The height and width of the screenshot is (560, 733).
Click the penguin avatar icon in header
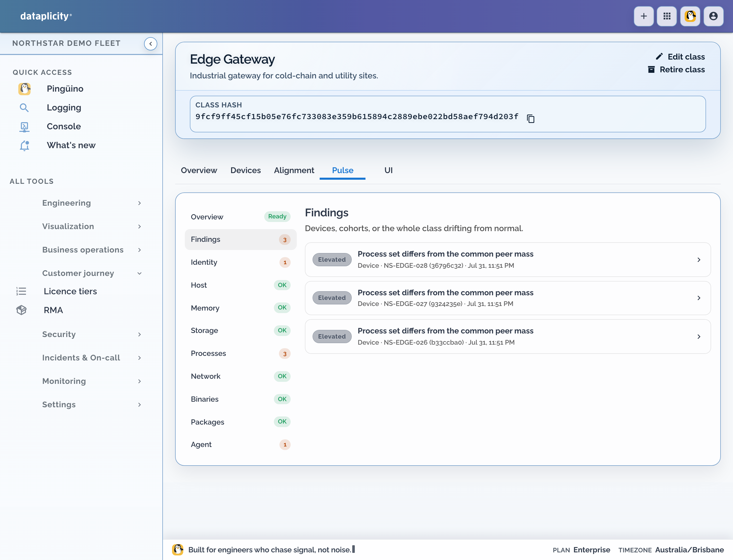[690, 16]
